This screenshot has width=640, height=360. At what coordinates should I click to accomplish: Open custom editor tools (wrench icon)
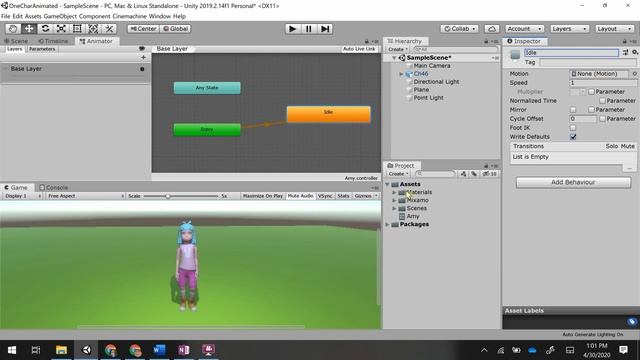(109, 29)
